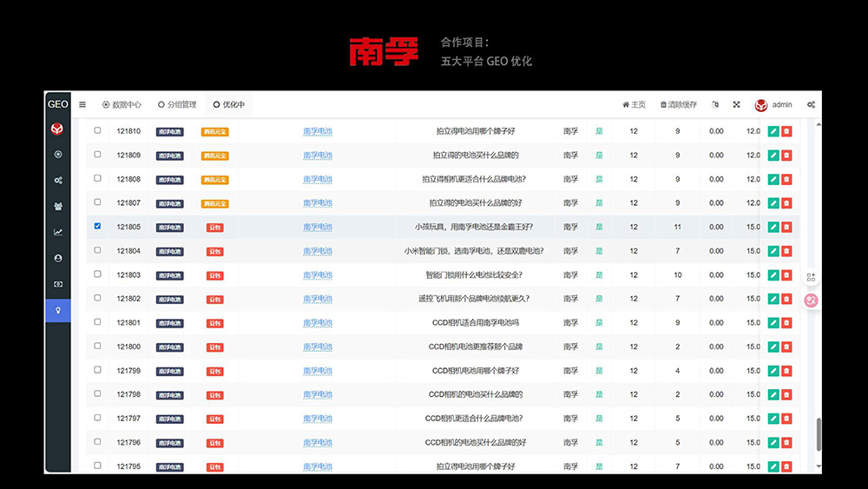Delete row 121808 with the red trash

point(786,180)
